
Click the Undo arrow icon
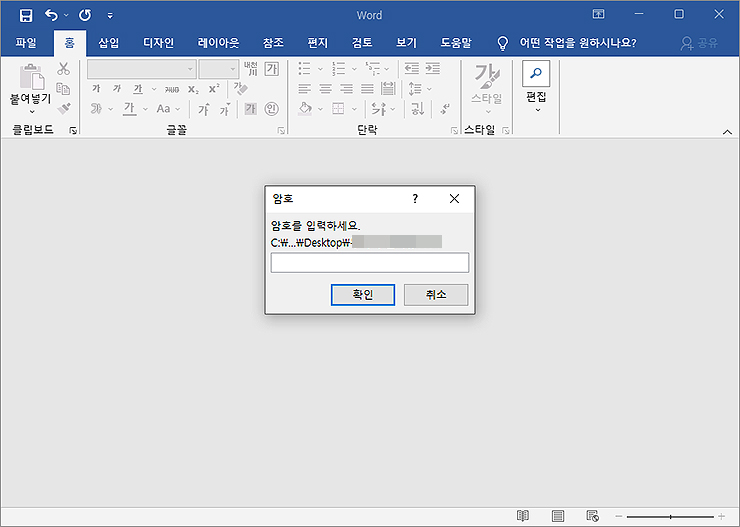tap(51, 15)
